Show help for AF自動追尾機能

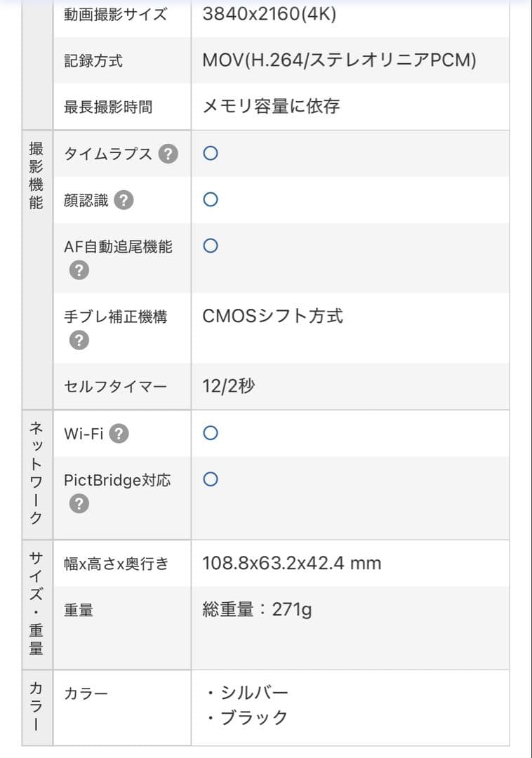point(79,270)
